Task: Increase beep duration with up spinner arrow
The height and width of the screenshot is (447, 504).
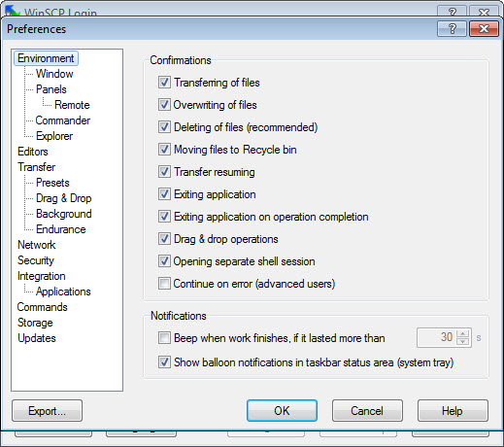Action: tap(463, 334)
